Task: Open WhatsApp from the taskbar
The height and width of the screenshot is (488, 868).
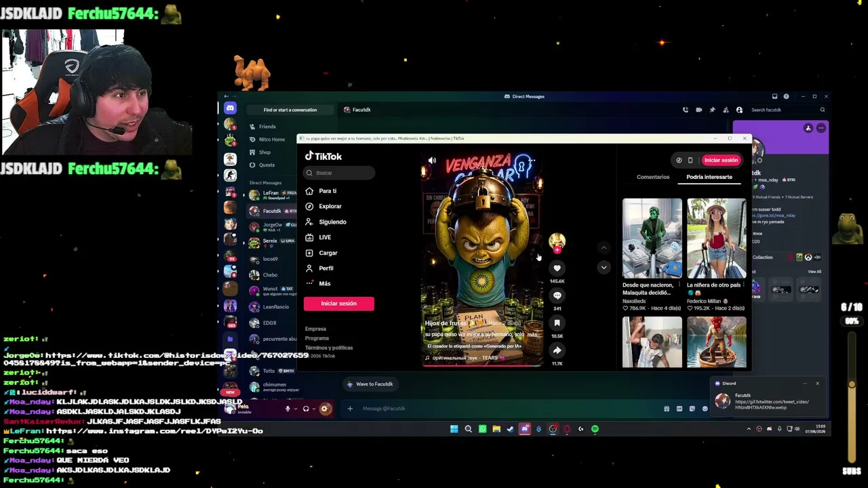Action: click(x=482, y=429)
